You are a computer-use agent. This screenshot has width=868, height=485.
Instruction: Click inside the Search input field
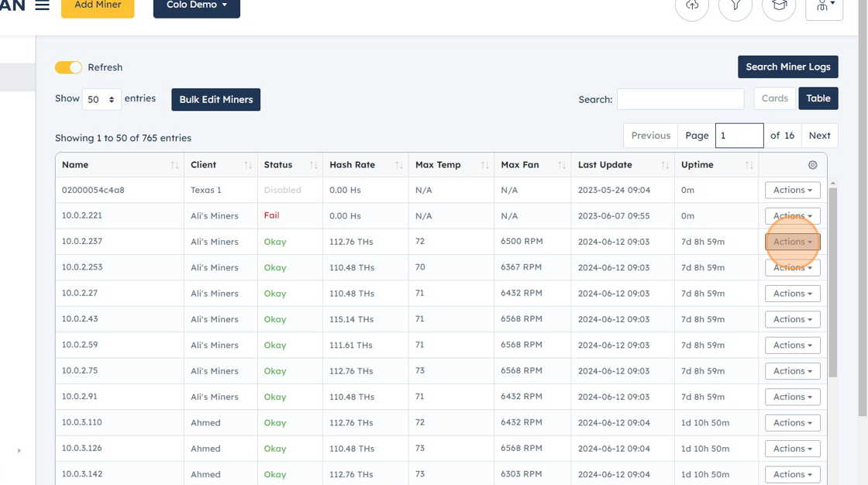680,99
